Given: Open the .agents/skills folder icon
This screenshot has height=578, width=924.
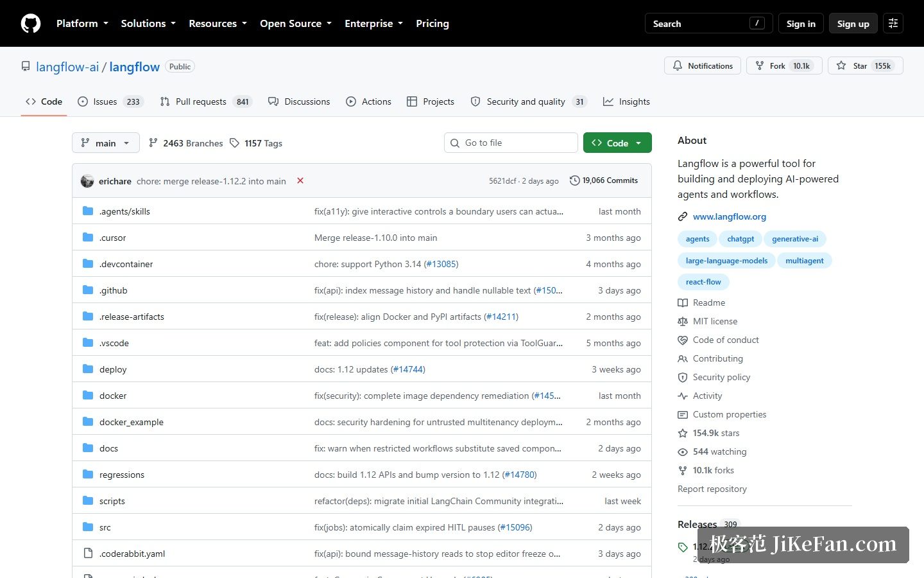Looking at the screenshot, I should 88,211.
